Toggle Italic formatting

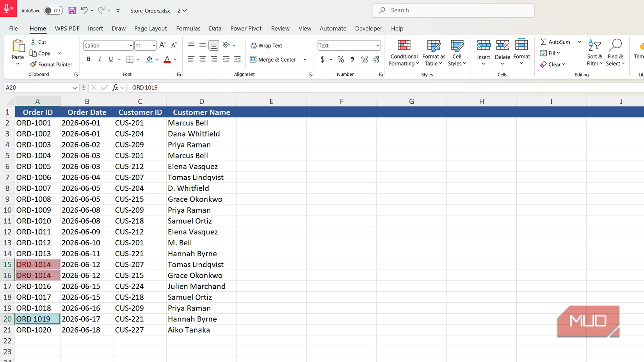tap(100, 59)
